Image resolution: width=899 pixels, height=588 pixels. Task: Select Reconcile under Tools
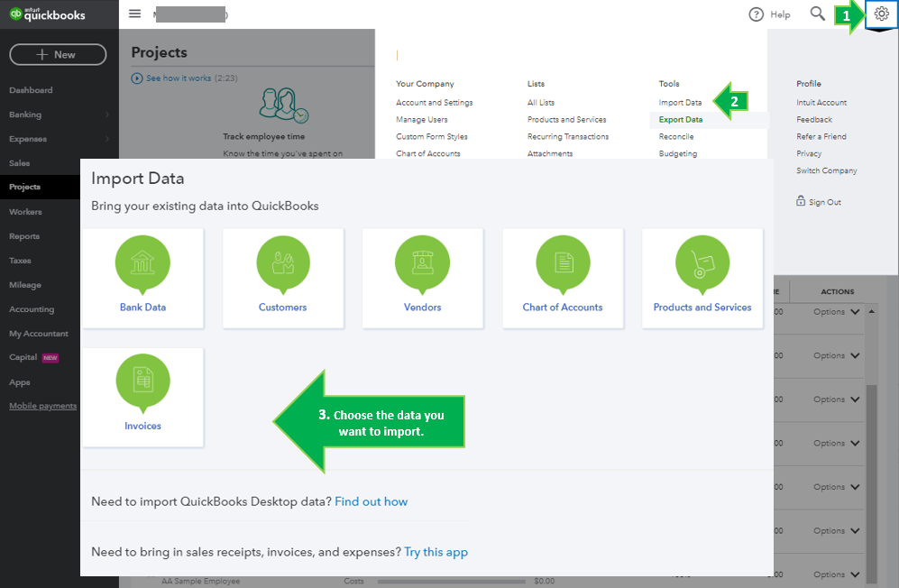coord(676,136)
